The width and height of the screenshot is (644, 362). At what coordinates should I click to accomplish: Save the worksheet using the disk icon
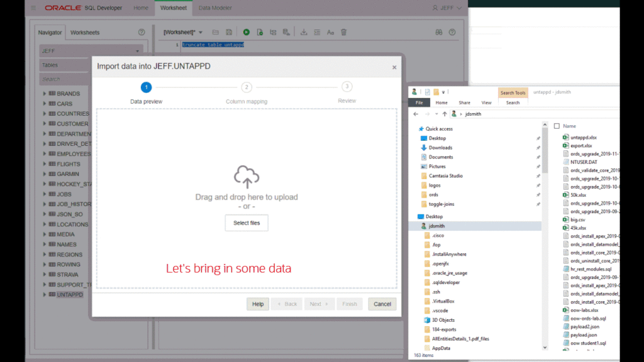(230, 31)
